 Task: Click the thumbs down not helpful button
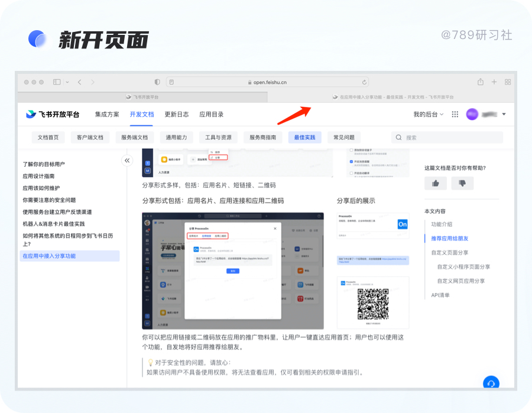pos(462,183)
